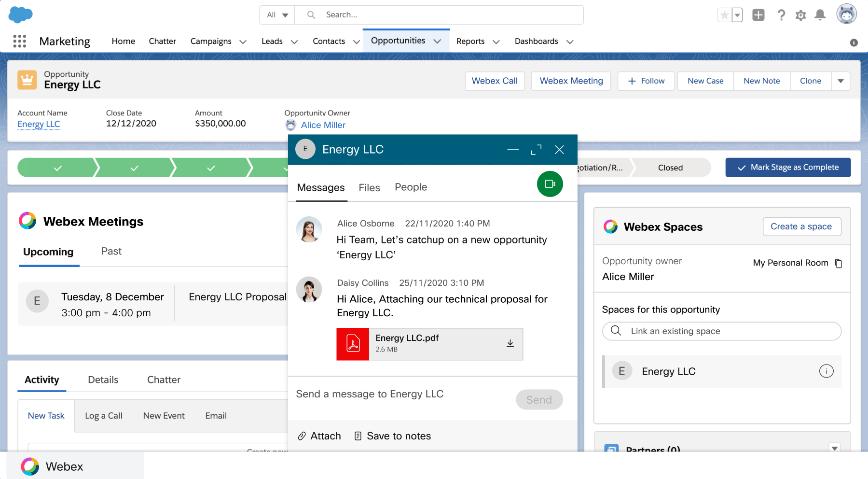The width and height of the screenshot is (868, 479).
Task: Minimize the Energy LLC chat window
Action: click(513, 150)
